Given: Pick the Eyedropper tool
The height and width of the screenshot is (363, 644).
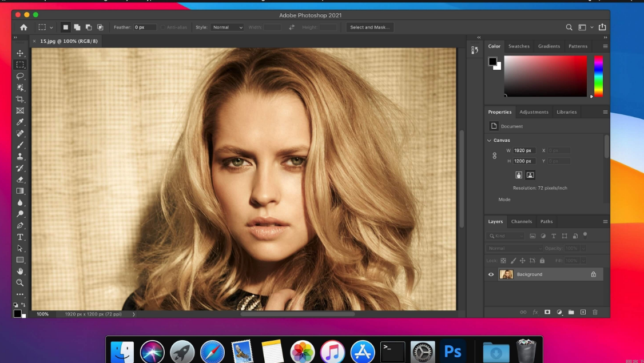Looking at the screenshot, I should [x=20, y=122].
